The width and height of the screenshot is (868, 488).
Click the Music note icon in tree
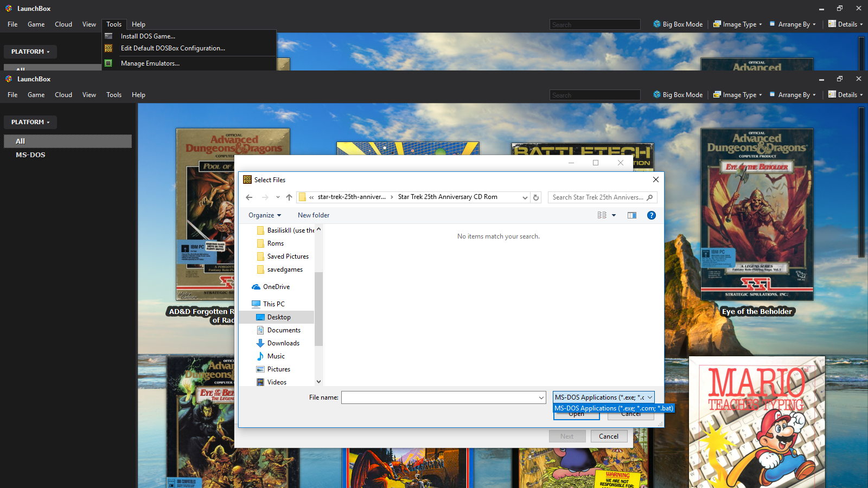point(260,356)
